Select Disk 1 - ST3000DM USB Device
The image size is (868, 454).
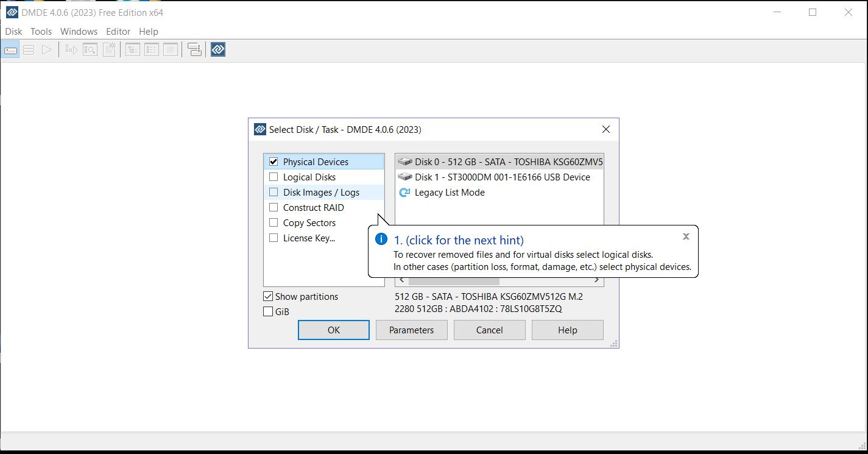point(499,177)
